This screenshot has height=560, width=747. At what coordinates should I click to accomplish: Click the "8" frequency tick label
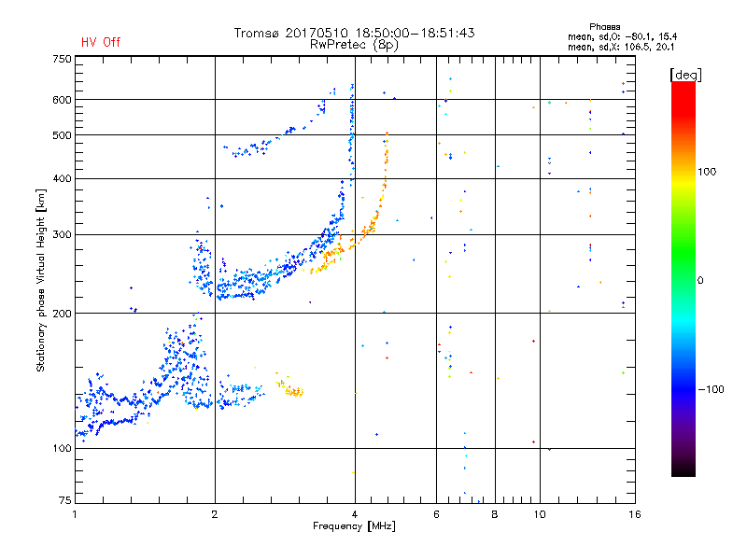click(x=495, y=514)
